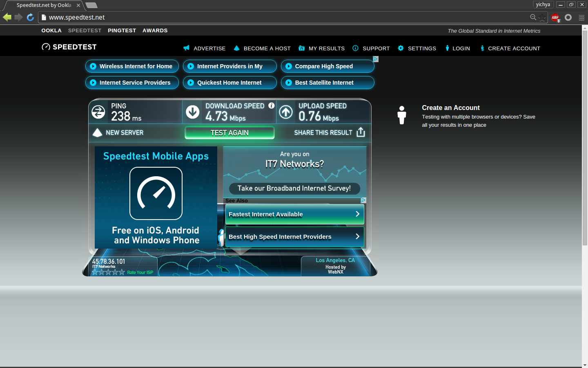588x368 pixels.
Task: Click the ping arrows icon
Action: point(98,112)
